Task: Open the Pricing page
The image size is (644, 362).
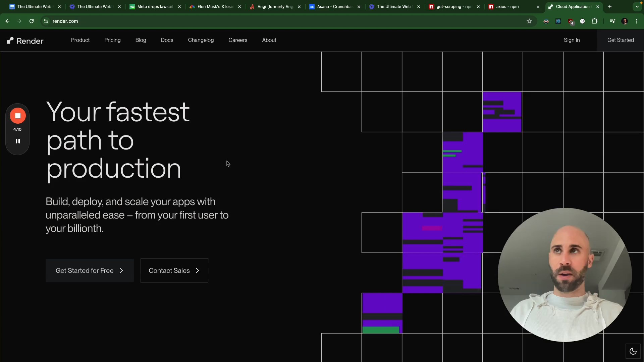Action: click(112, 40)
